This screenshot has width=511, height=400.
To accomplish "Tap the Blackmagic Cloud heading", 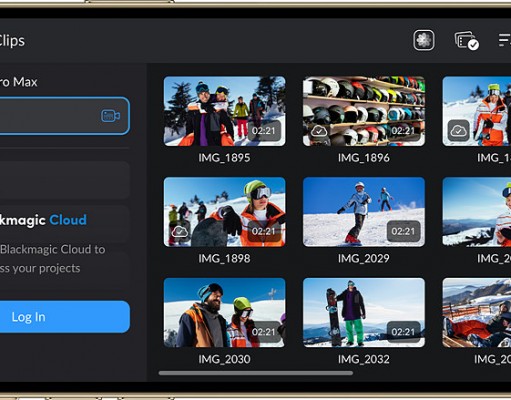I will tap(43, 220).
